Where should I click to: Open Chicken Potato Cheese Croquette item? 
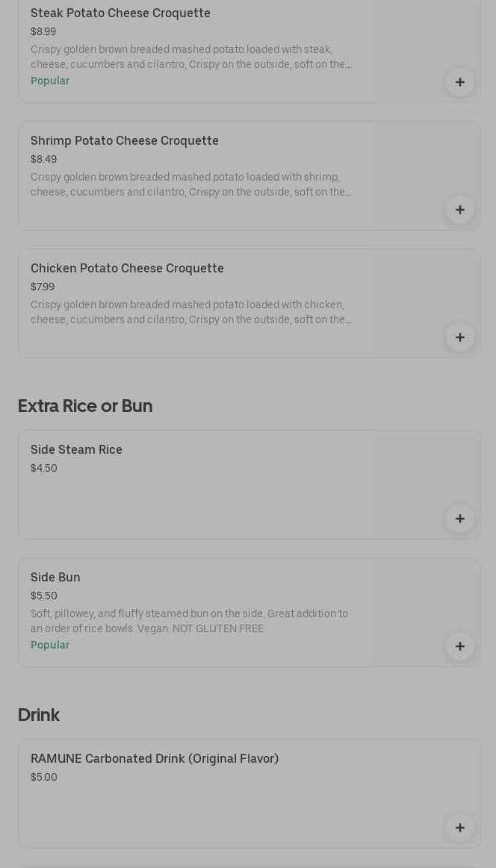click(x=127, y=269)
